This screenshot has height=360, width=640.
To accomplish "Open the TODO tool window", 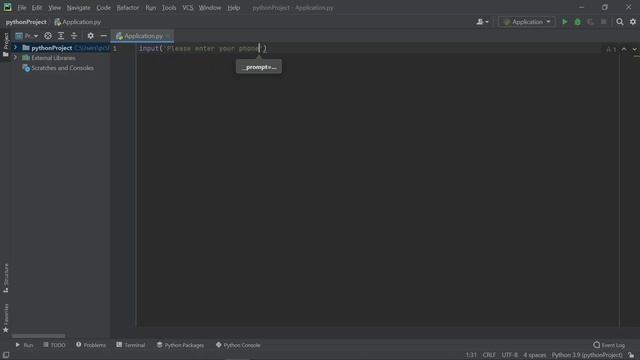I will pos(54,345).
